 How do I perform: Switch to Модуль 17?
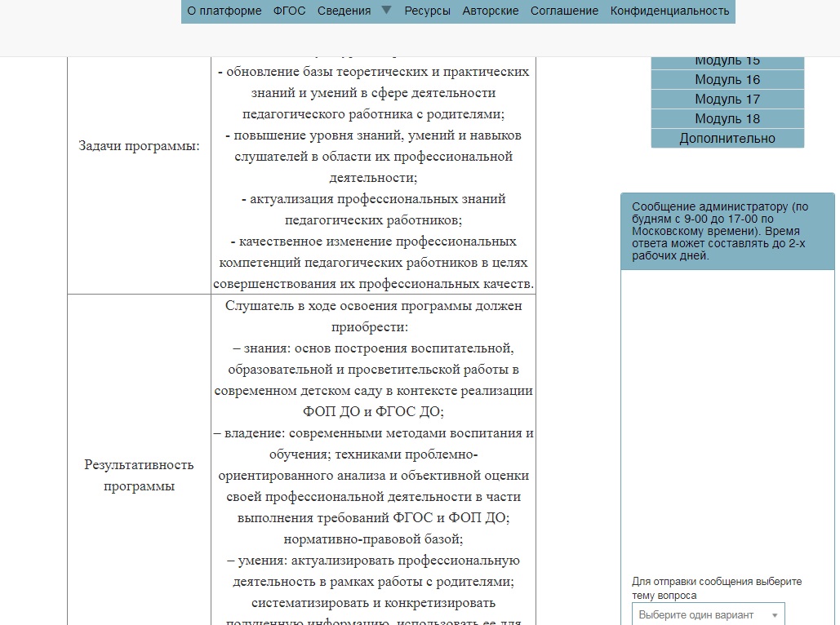coord(727,99)
